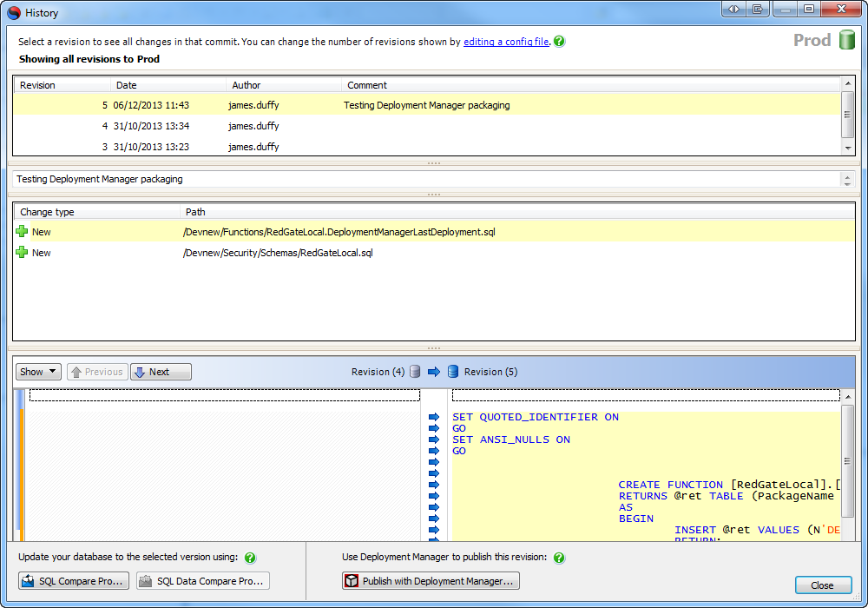Publish with Deployment Manager
The width and height of the screenshot is (868, 608).
(431, 581)
